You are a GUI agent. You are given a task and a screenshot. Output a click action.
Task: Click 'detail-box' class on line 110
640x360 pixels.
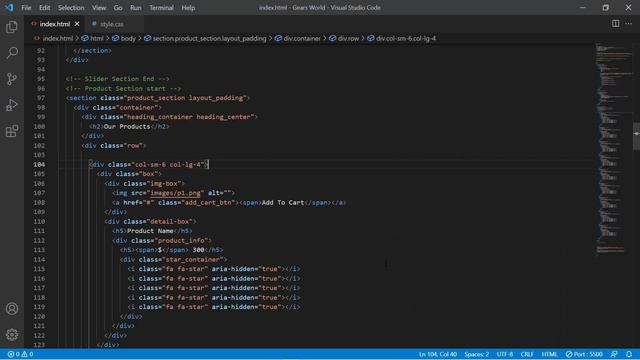pyautogui.click(x=169, y=222)
